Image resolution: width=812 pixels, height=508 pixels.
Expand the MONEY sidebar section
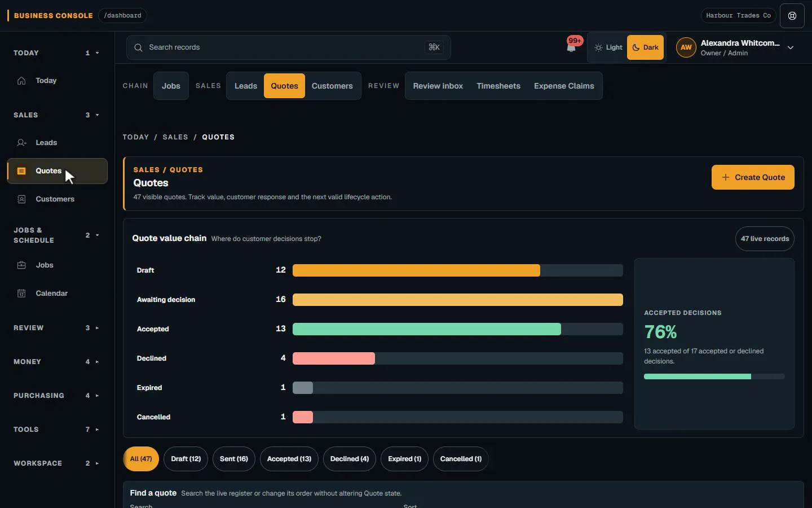tap(58, 362)
